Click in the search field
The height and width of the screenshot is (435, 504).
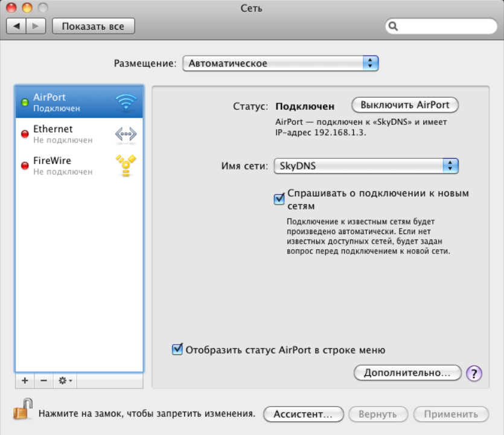coord(444,27)
